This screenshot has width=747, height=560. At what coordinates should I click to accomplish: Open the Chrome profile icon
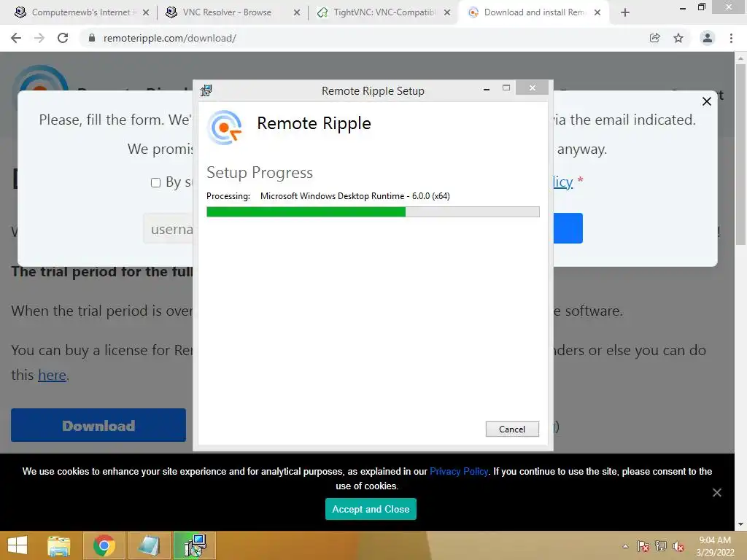coord(708,38)
